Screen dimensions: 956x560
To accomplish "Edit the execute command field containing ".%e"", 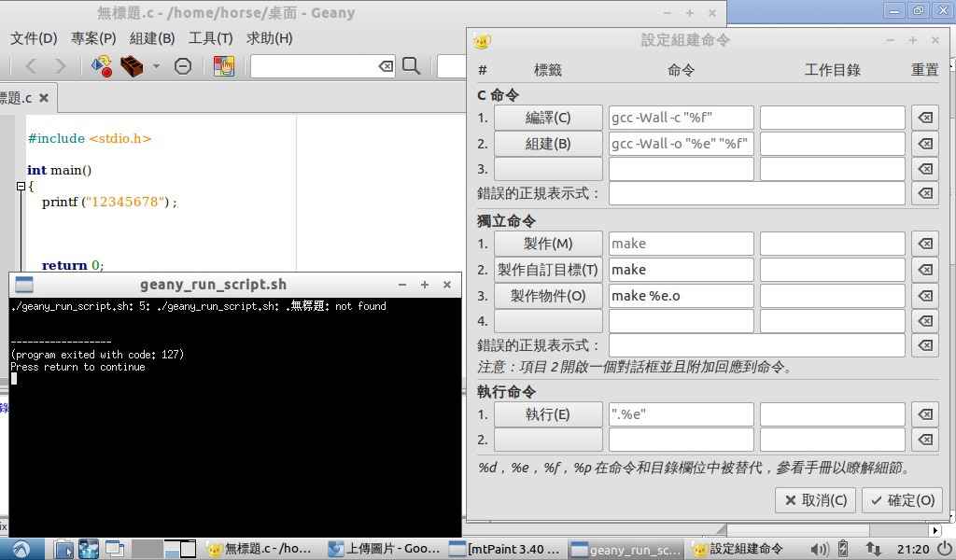I will point(681,414).
